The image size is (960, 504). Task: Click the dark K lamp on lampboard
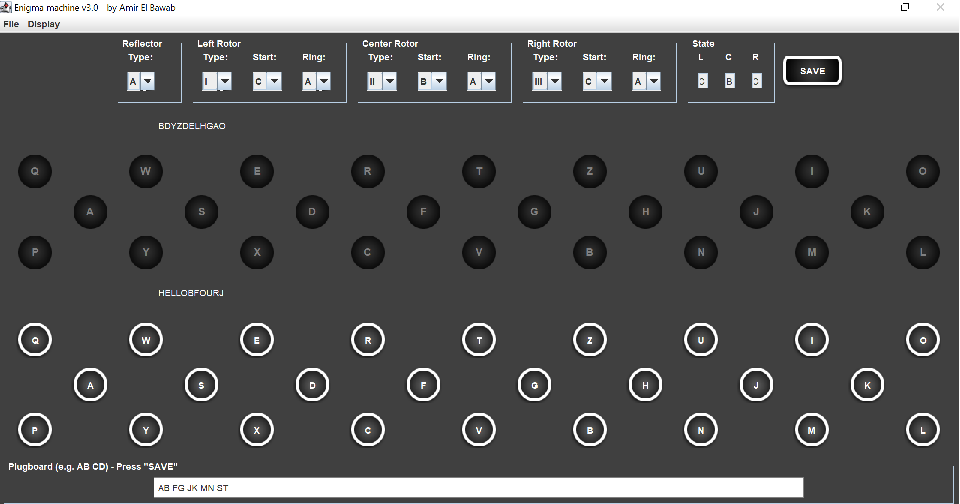tap(867, 212)
